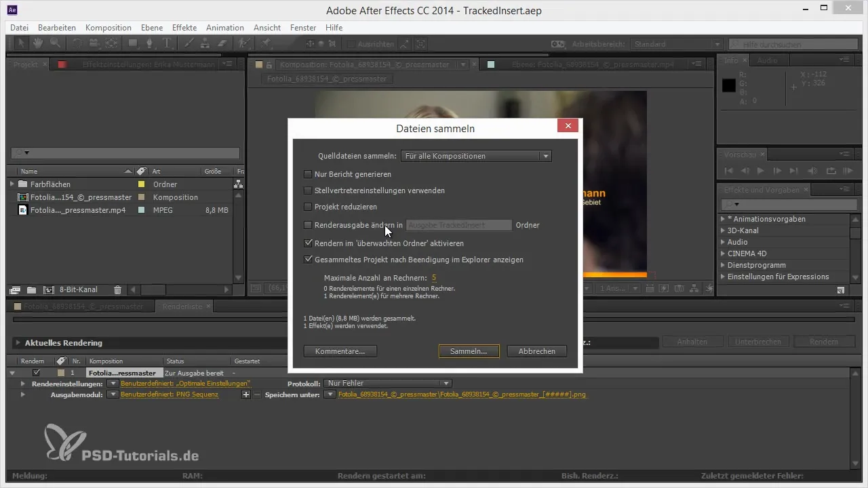Toggle the Ausrichten snapping checkbox
Image resolution: width=868 pixels, height=488 pixels.
[351, 44]
